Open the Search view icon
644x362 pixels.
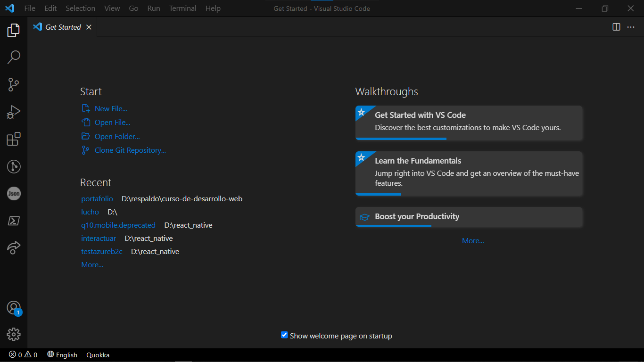coord(14,58)
